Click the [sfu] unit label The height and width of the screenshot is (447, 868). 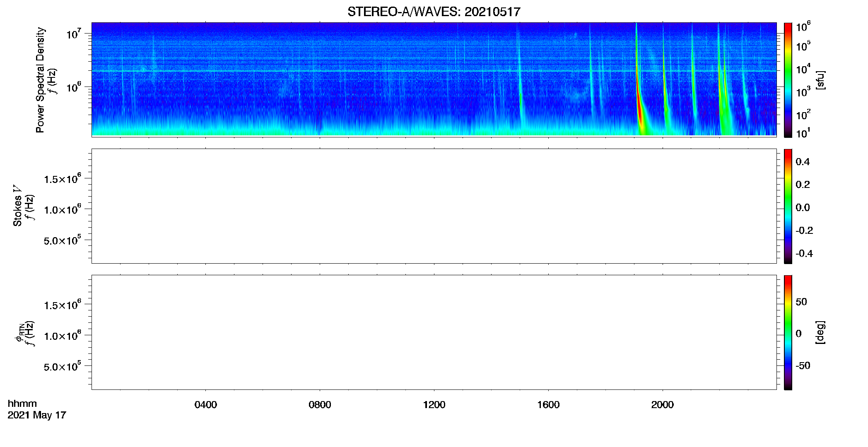tap(820, 80)
